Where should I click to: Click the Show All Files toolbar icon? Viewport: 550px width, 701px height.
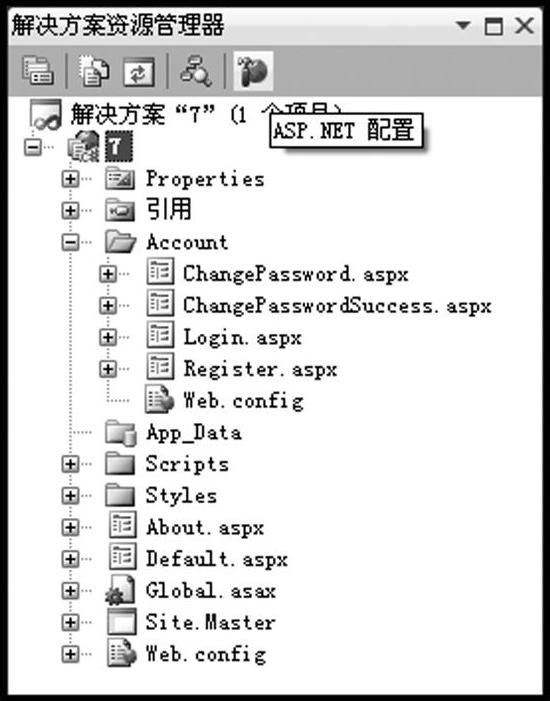tap(94, 70)
